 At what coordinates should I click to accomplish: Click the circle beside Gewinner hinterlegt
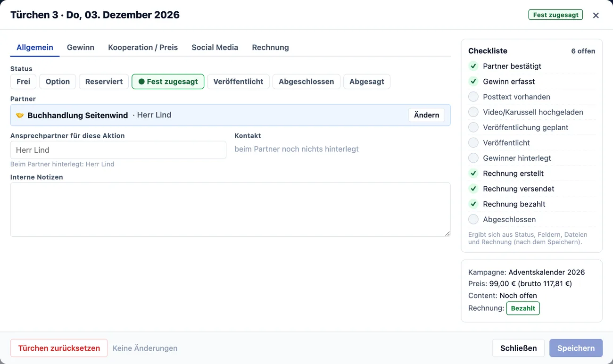click(x=473, y=158)
